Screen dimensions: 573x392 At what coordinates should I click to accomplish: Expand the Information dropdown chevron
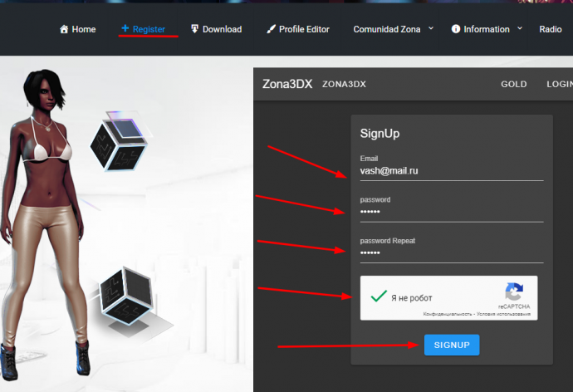(520, 28)
